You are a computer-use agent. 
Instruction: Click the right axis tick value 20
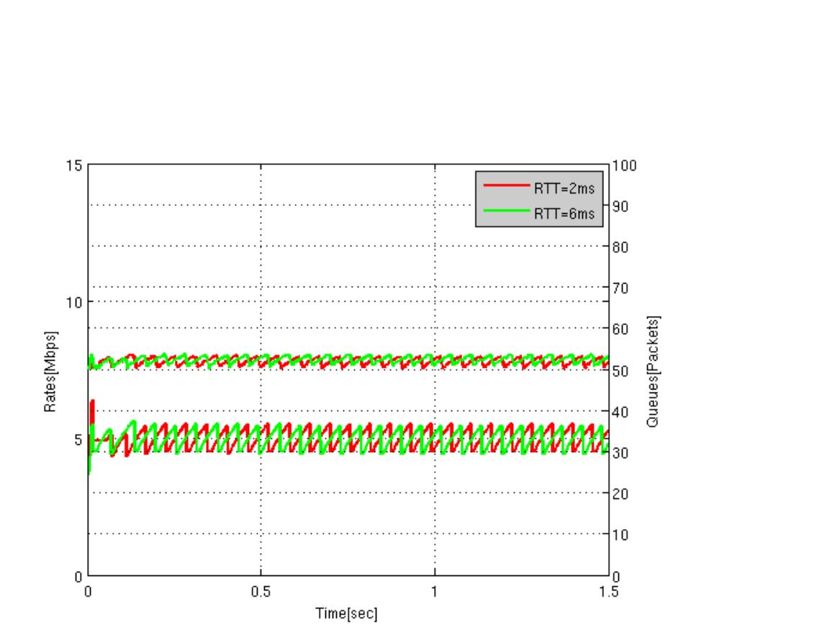tap(620, 493)
